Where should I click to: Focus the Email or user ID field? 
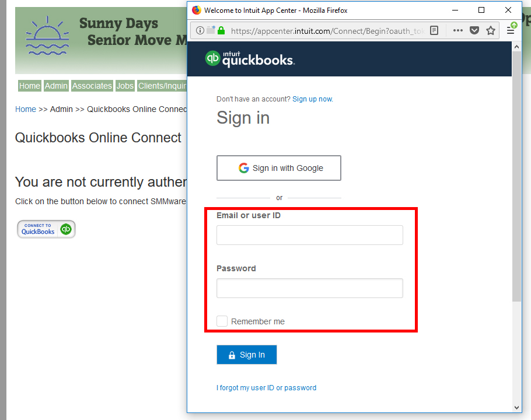[309, 235]
